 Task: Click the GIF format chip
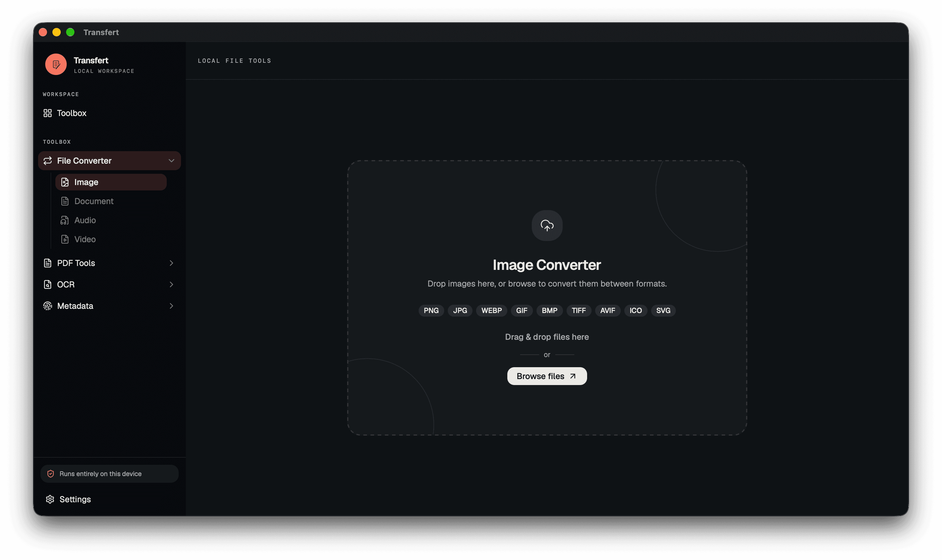522,311
